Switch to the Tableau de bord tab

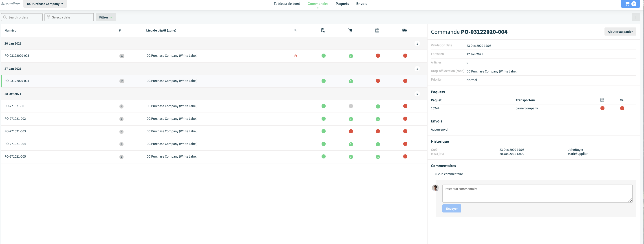pos(287,4)
